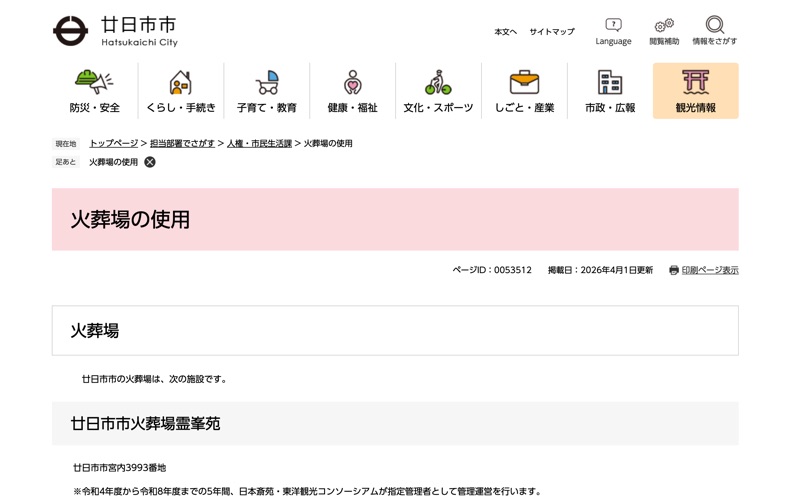Click the 火葬場 section heading
Screen dimensions: 800x500
click(x=95, y=331)
